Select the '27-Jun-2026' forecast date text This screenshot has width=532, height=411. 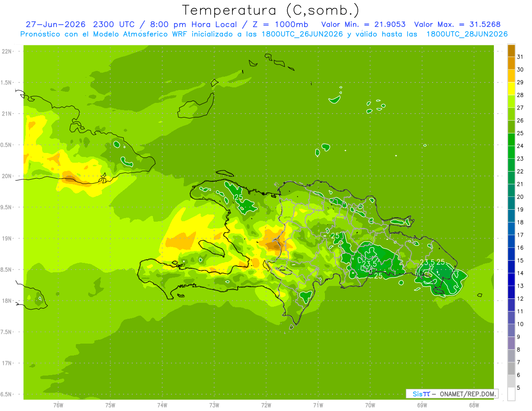pos(55,24)
